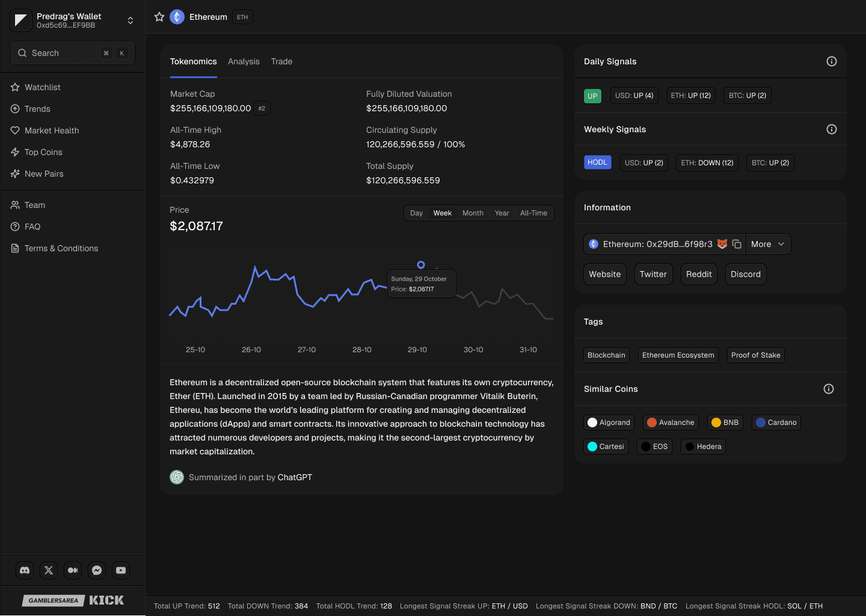
Task: Add Ethereum to MetaMask via fox icon
Action: [722, 244]
